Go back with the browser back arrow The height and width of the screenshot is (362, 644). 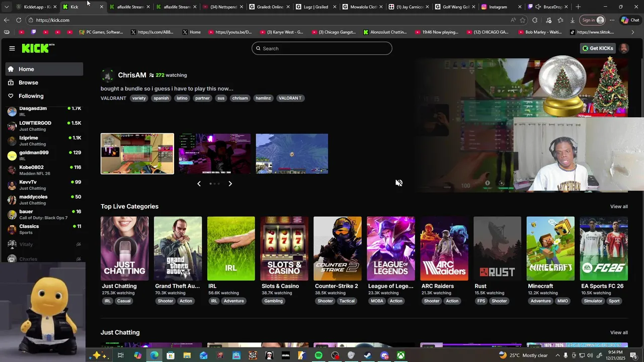(7, 20)
